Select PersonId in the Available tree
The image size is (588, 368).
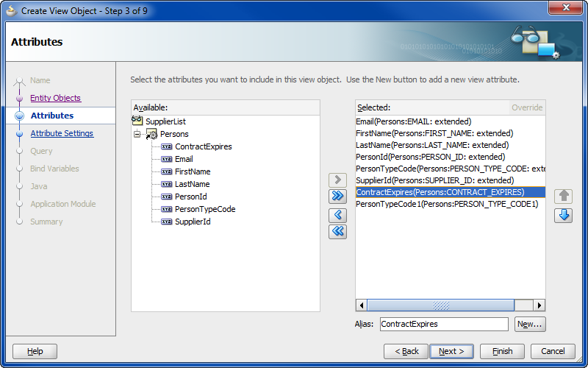pos(191,197)
